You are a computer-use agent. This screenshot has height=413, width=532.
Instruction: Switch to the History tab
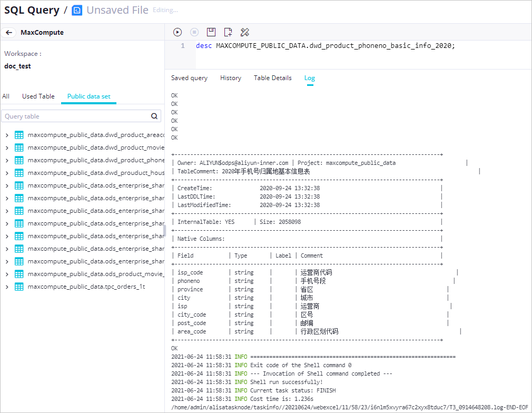230,77
